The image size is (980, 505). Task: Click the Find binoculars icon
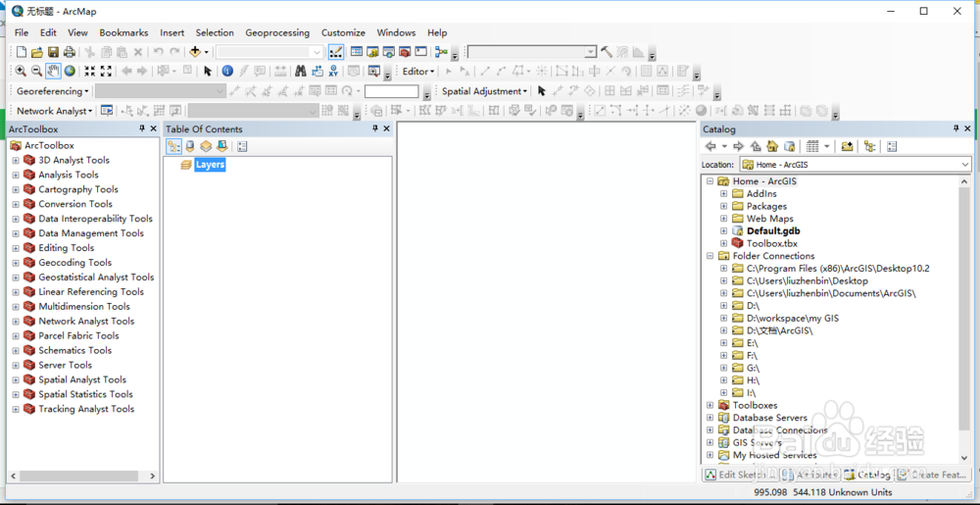301,72
